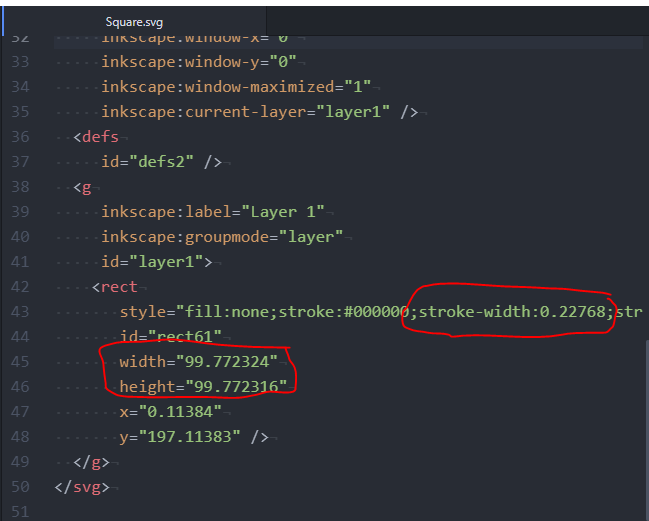
Task: Place cursor on empty line 51
Action: [x=200, y=512]
